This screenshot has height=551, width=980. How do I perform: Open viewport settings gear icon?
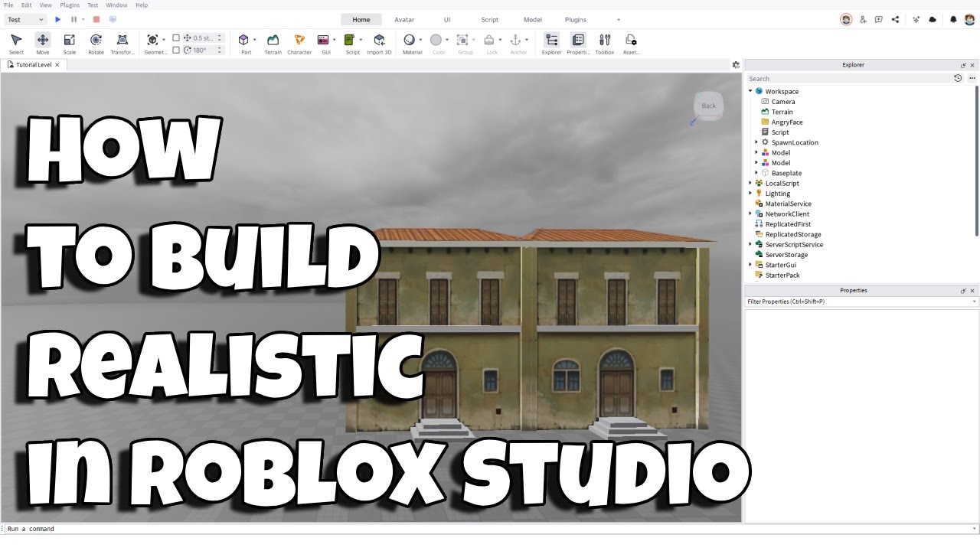736,65
